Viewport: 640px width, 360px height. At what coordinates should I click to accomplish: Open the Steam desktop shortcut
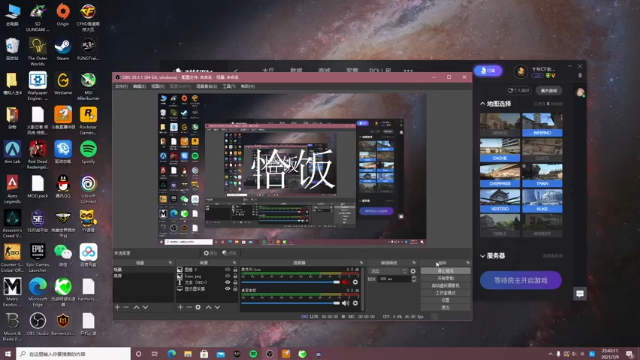(x=62, y=49)
